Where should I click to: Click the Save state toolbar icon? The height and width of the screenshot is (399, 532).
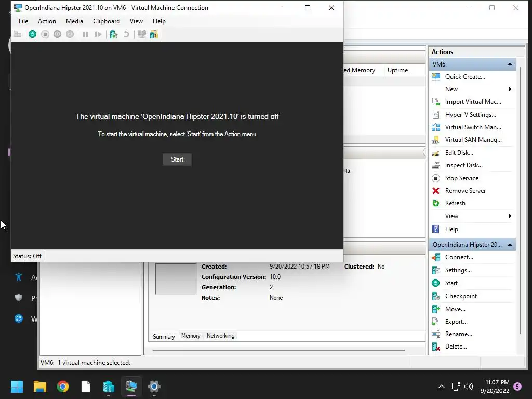pyautogui.click(x=70, y=34)
